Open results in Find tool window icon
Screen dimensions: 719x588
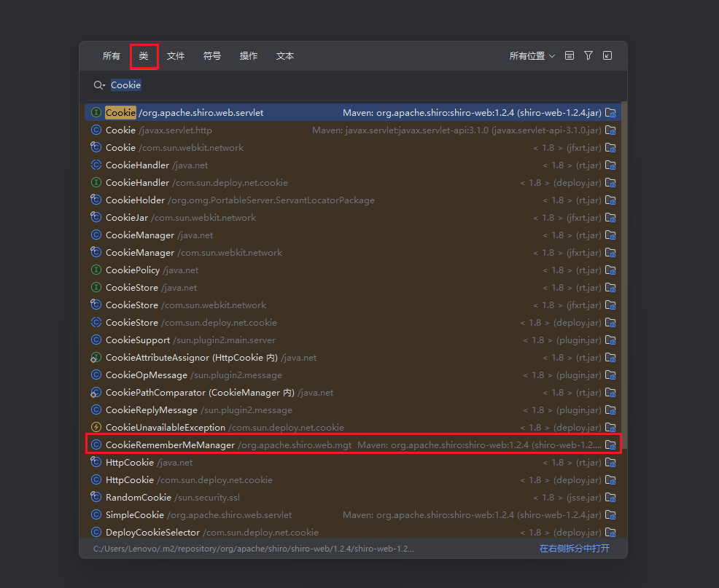coord(607,56)
